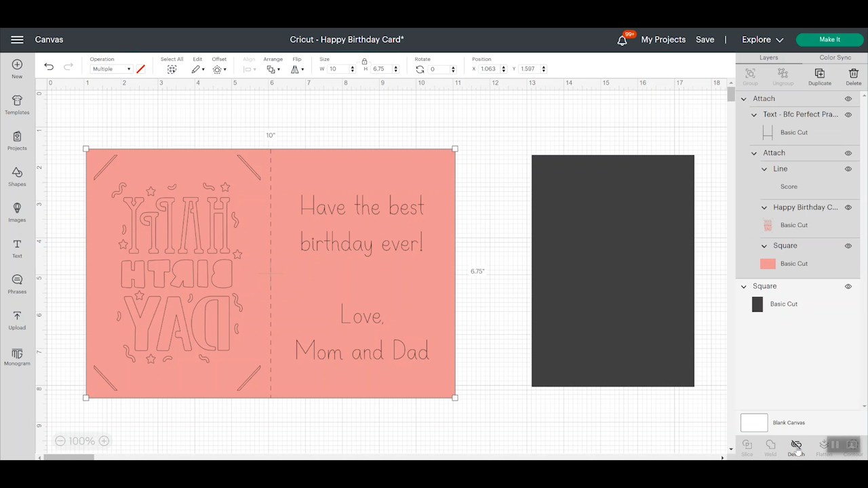This screenshot has height=488, width=868.
Task: Select the Blank Canvas thumbnail
Action: point(754,423)
